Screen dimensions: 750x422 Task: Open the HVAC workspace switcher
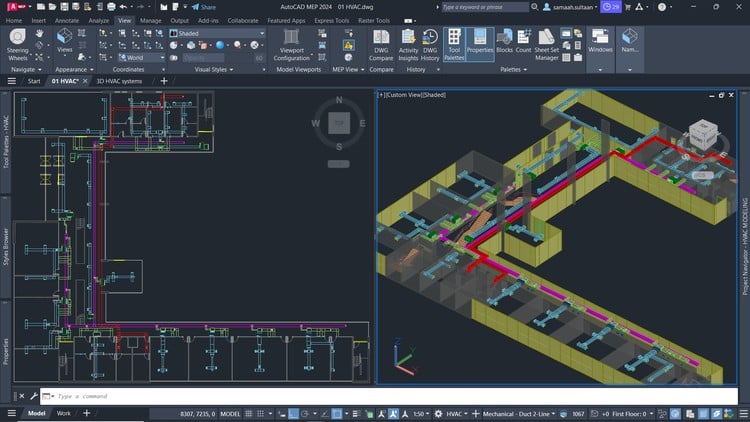pos(457,414)
